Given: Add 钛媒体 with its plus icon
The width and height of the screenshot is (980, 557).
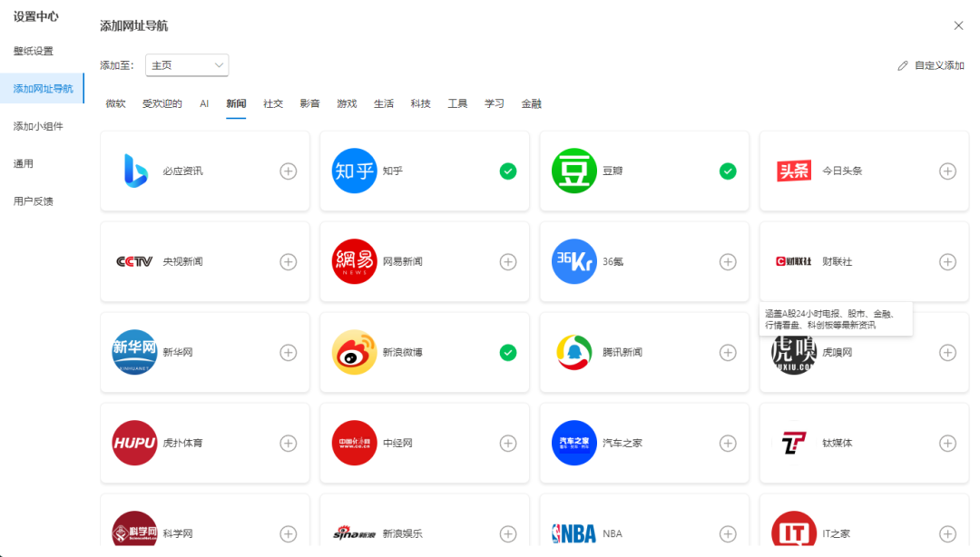Looking at the screenshot, I should (947, 443).
